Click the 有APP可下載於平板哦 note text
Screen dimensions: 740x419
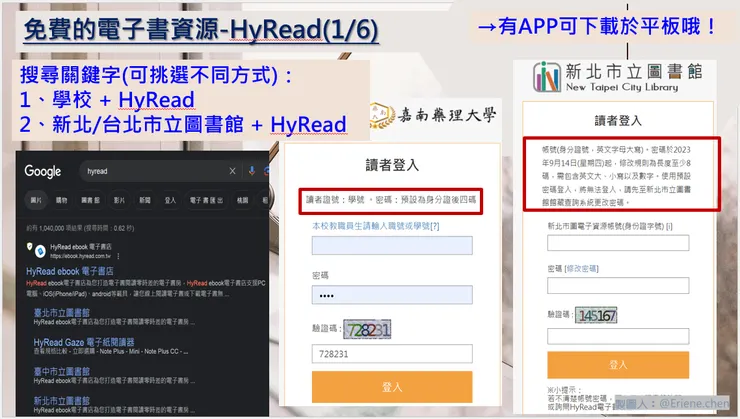[597, 26]
